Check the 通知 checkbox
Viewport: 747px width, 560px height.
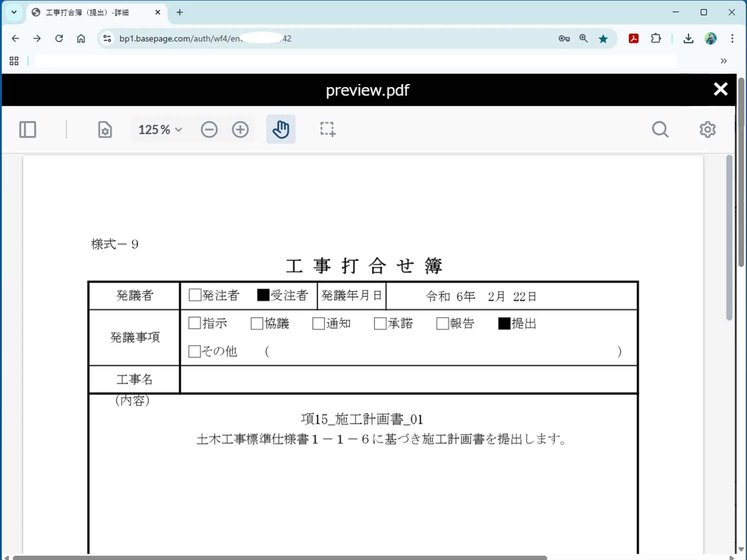click(x=318, y=323)
